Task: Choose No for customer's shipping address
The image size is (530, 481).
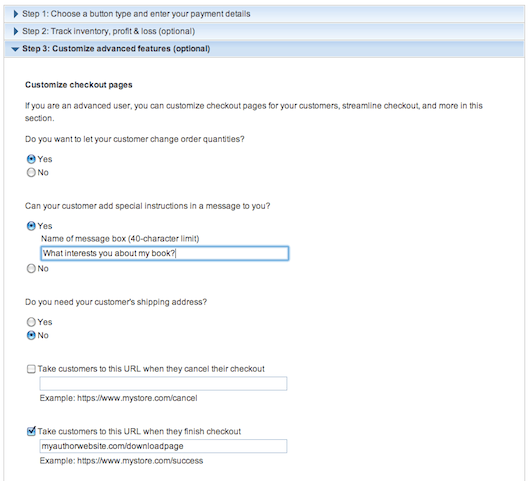Action: 31,335
